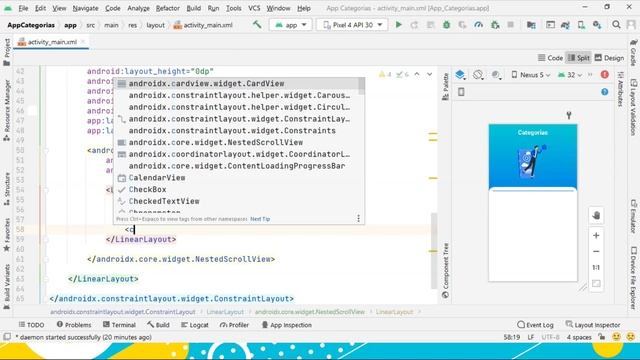Open Nexus 5 preview device dropdown

point(531,75)
